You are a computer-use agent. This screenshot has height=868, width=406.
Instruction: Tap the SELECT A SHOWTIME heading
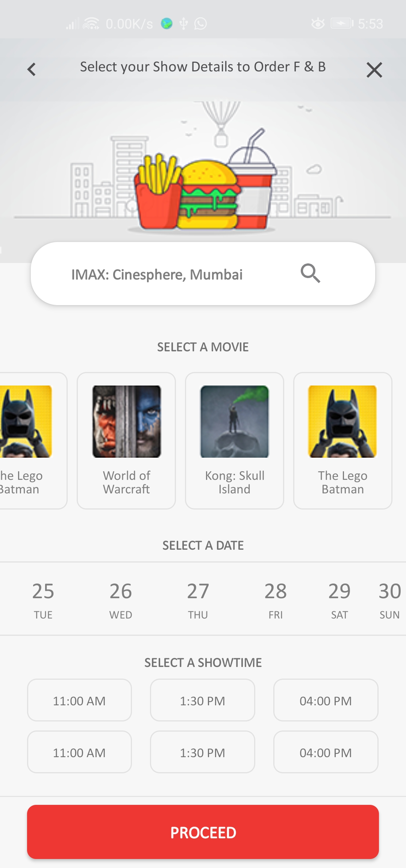(x=203, y=662)
